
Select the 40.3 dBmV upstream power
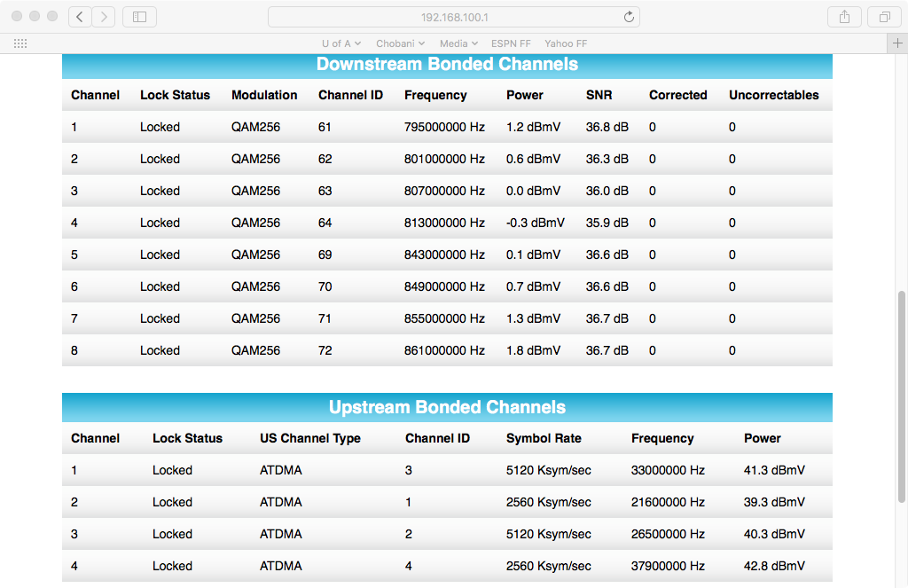click(x=774, y=534)
